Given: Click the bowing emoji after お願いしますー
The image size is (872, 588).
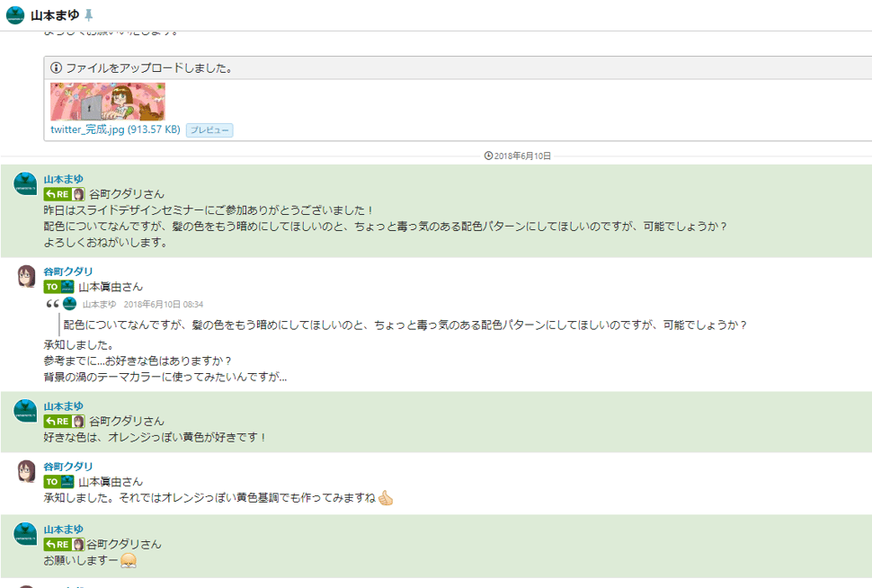Looking at the screenshot, I should [x=129, y=561].
